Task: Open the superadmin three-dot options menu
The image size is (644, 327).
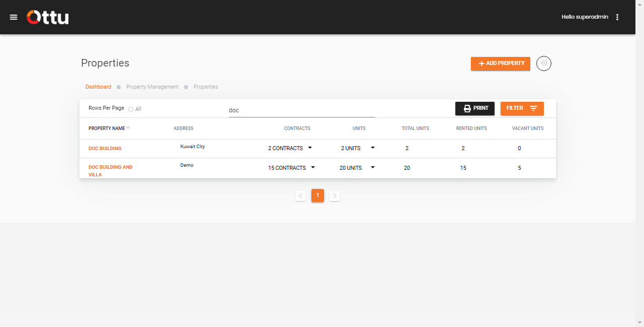Action: [617, 17]
